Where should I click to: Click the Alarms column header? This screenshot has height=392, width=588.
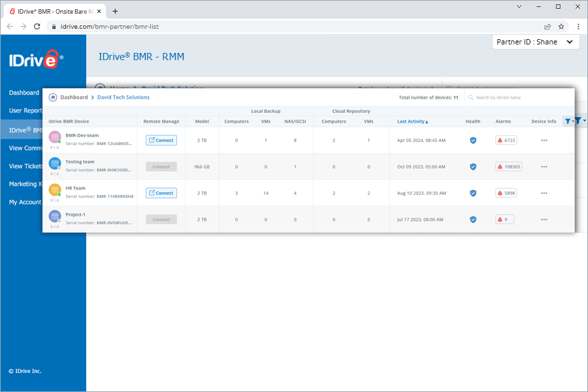click(x=503, y=122)
